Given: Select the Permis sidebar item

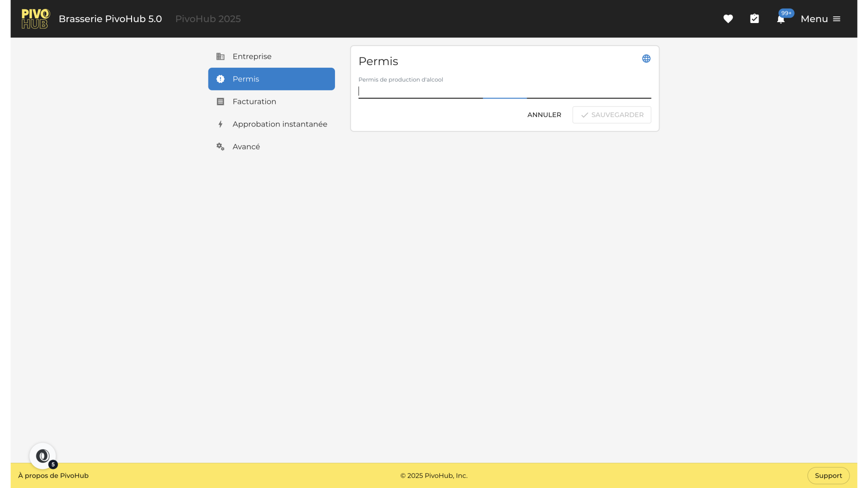Looking at the screenshot, I should [x=271, y=79].
